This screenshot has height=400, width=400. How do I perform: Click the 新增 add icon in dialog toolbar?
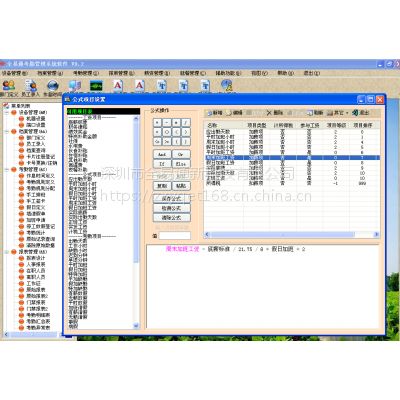tap(210, 113)
